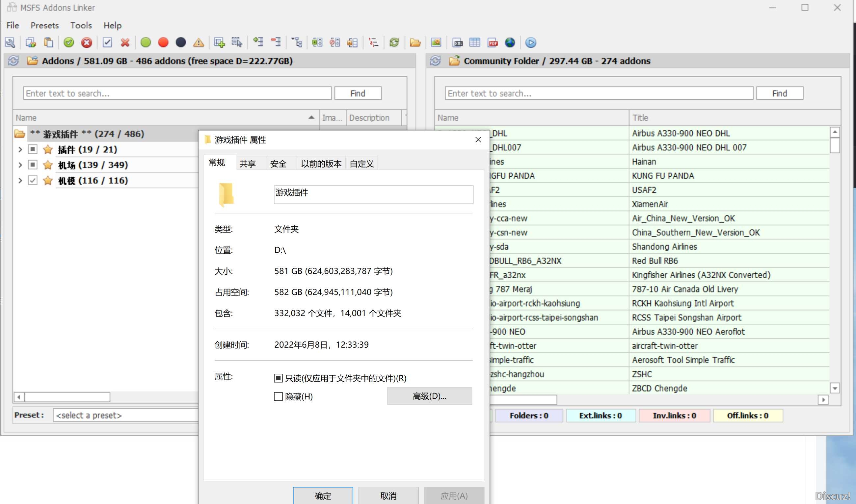Click the collapse-all red minus icon
The height and width of the screenshot is (504, 856).
click(276, 42)
